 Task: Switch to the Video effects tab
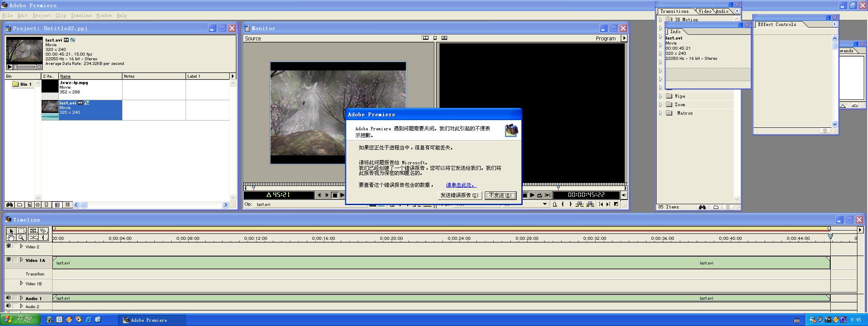point(705,11)
